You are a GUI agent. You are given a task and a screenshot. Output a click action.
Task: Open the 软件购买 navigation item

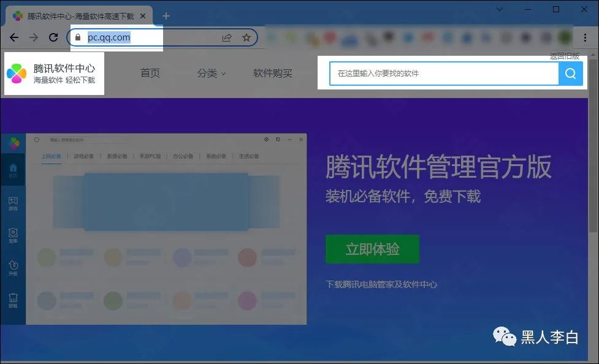coord(273,74)
